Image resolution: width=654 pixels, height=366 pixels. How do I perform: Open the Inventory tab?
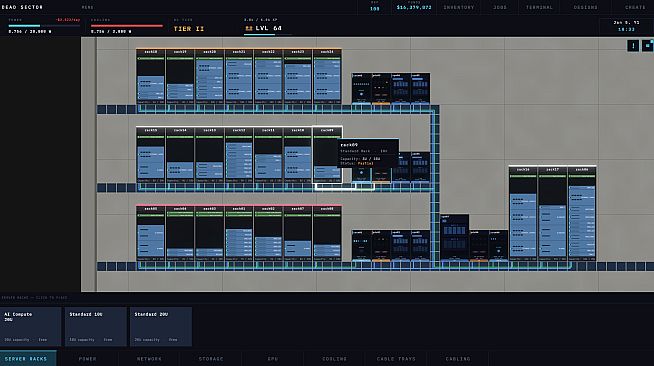pyautogui.click(x=459, y=8)
